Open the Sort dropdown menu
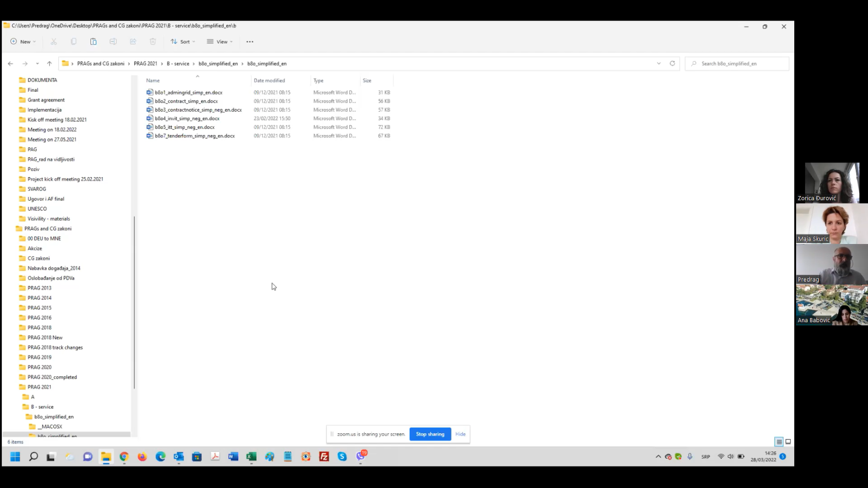The image size is (868, 488). [x=183, y=42]
